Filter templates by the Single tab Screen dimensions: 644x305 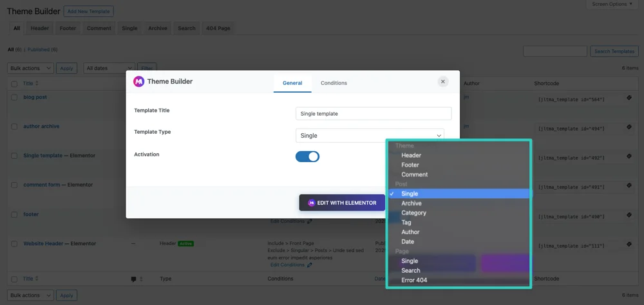[x=129, y=28]
